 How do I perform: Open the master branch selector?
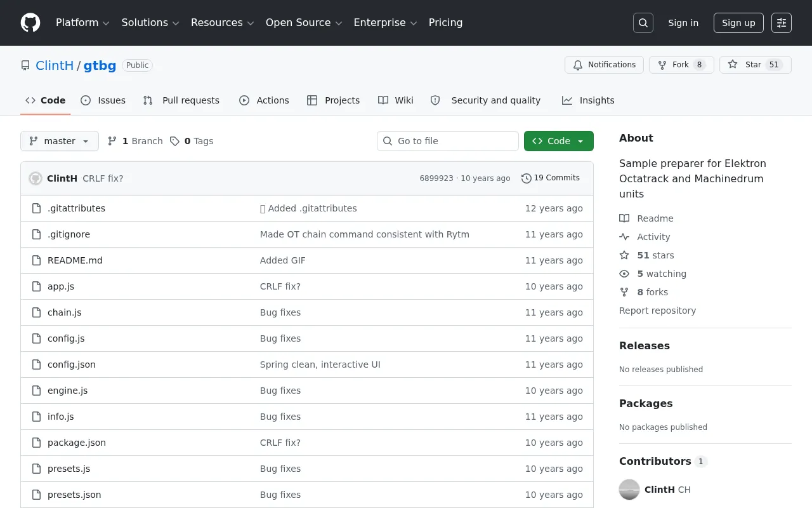coord(60,141)
